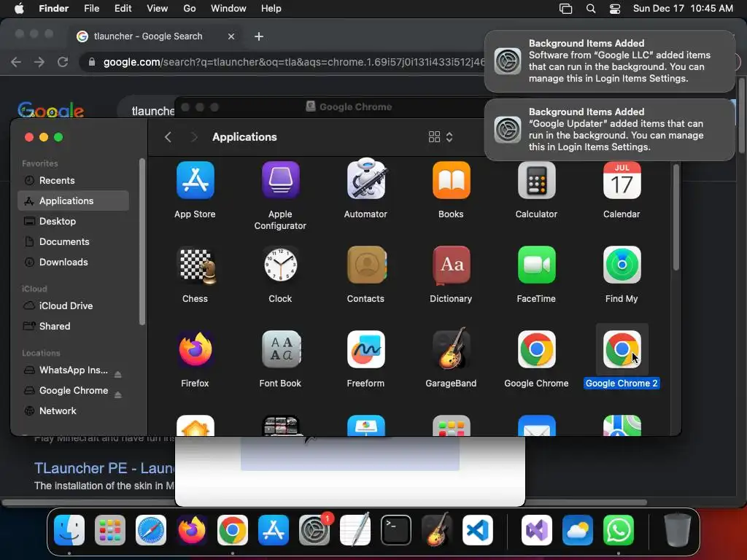Open the Apple menu
This screenshot has width=747, height=560.
tap(19, 9)
